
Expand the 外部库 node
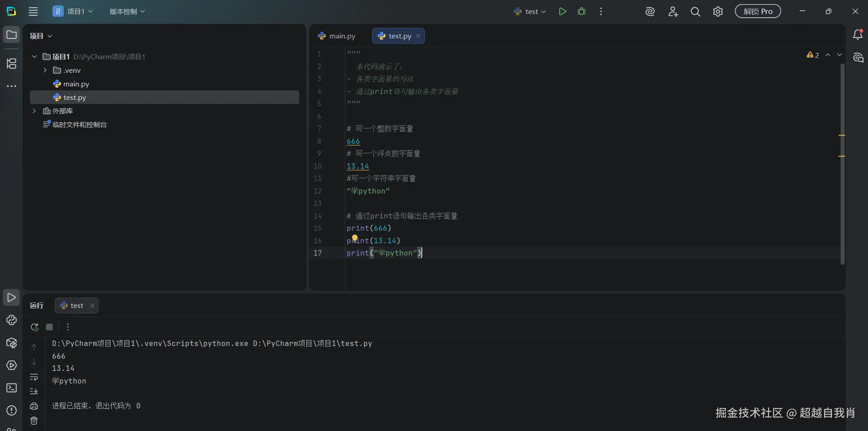[34, 111]
